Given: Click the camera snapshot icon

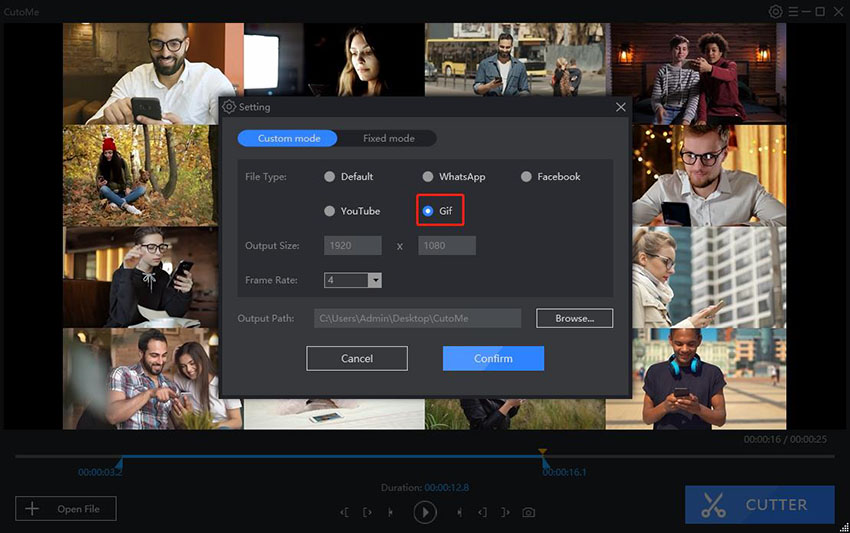Looking at the screenshot, I should [x=529, y=512].
